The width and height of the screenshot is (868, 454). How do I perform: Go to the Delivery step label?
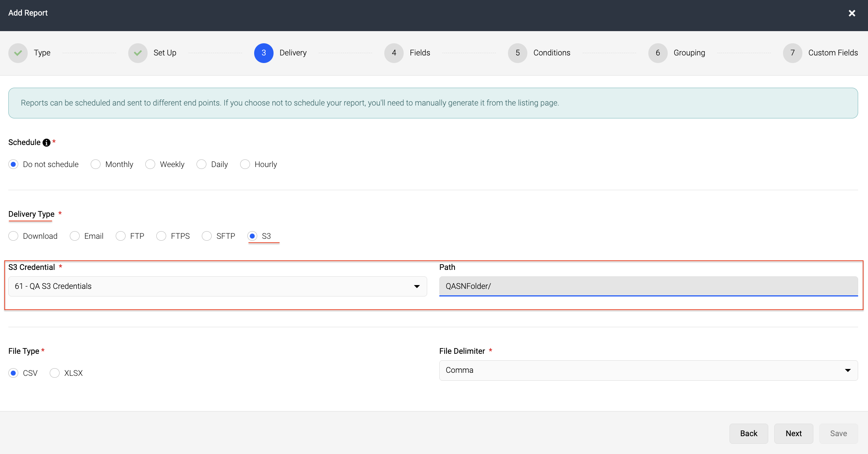coord(293,53)
